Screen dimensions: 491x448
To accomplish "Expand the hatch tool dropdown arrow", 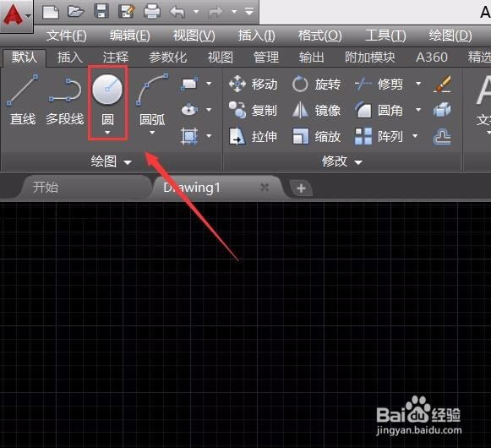I will [x=209, y=136].
